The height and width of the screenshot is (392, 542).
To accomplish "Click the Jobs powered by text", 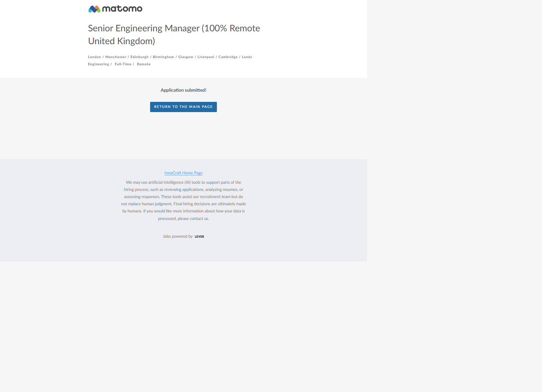I will [178, 237].
